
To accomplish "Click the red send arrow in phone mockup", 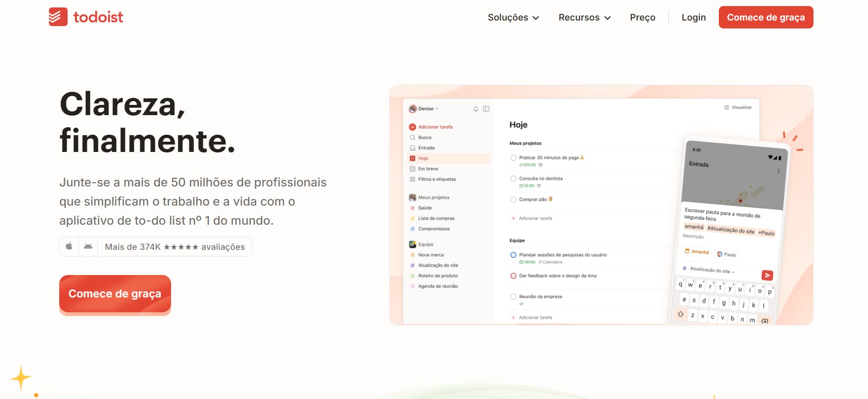I will [x=767, y=275].
